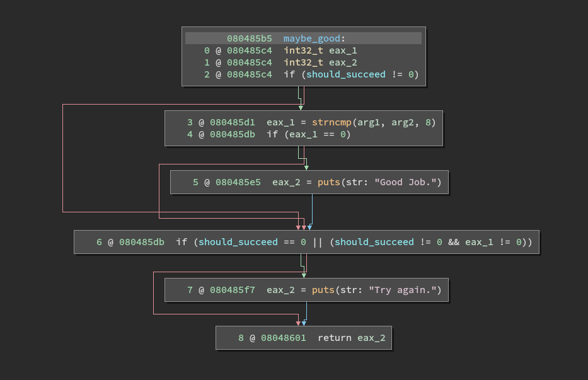Select the "Try again." string

403,291
